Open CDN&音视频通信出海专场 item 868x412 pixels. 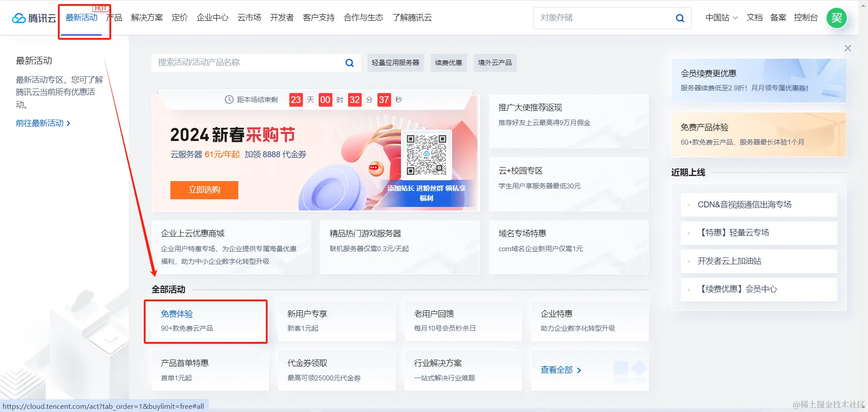coord(759,205)
